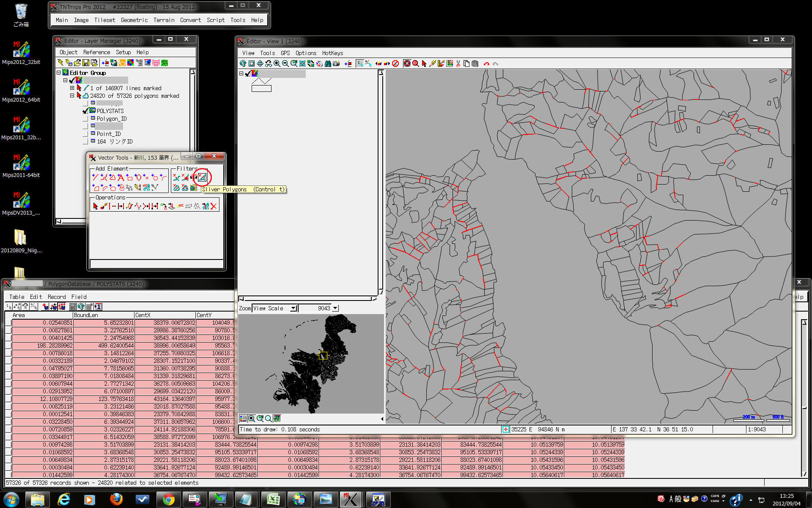812x508 pixels.
Task: Collapse the layer node under Editor Group
Action: [66, 80]
